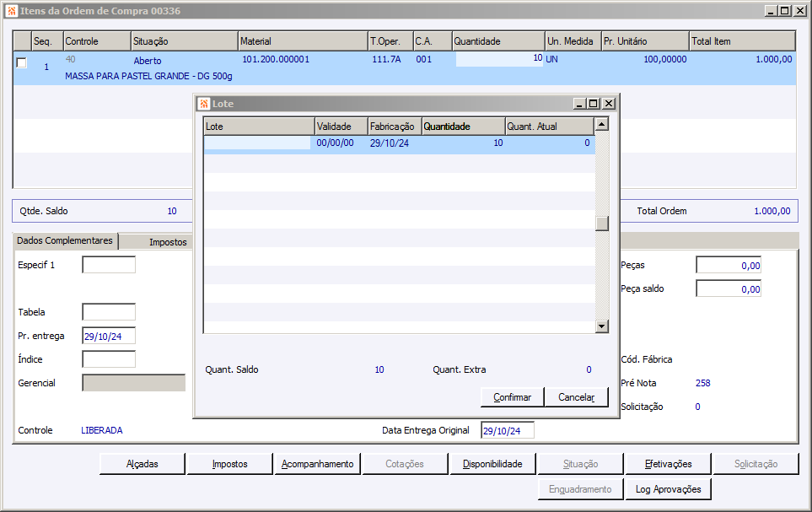Click the Un. Medida column header
The height and width of the screenshot is (512, 812).
tap(573, 41)
